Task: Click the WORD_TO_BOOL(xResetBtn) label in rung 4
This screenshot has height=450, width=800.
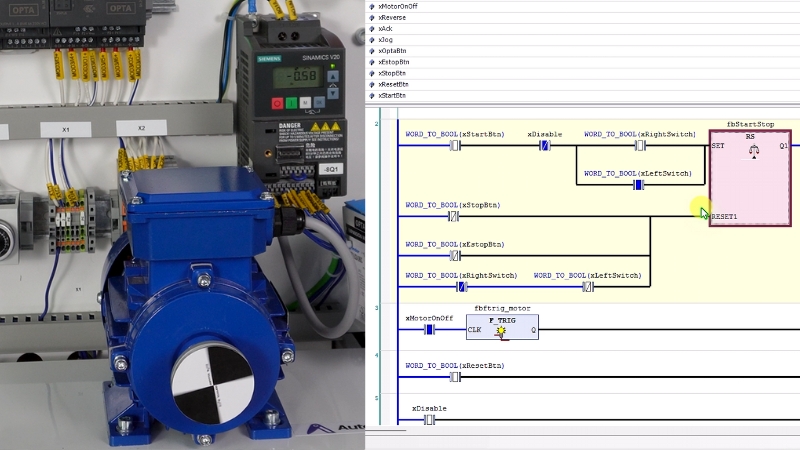Action: pos(455,366)
